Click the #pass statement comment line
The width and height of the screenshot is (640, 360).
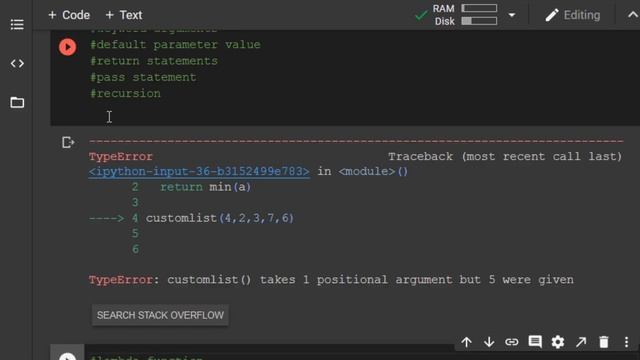143,77
